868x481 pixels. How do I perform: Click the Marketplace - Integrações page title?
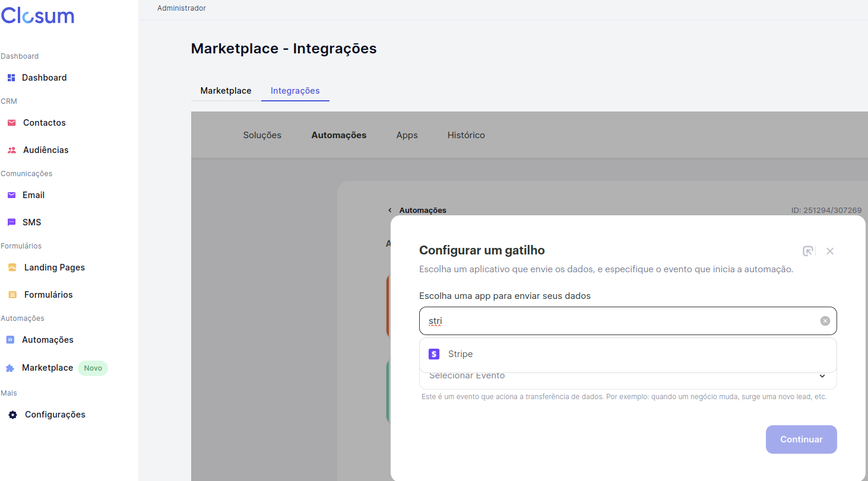(x=284, y=49)
